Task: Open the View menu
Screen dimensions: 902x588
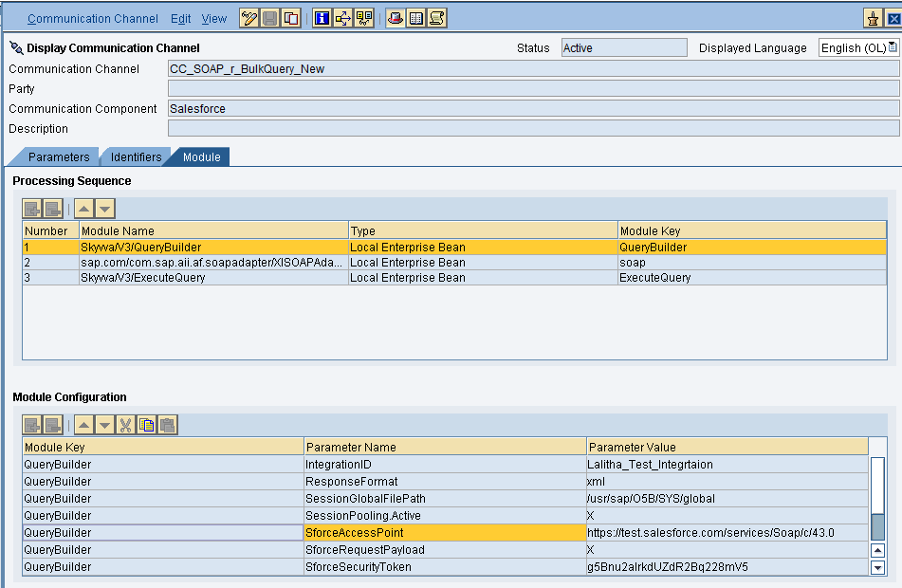Action: tap(214, 18)
